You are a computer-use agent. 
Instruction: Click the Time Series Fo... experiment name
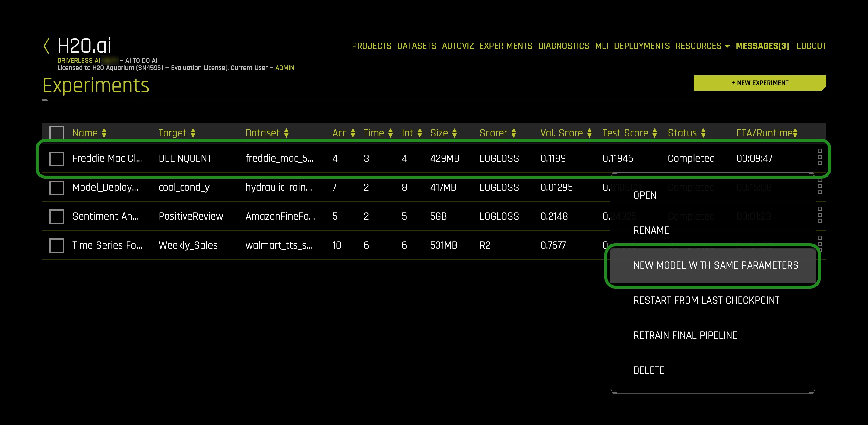tap(107, 246)
